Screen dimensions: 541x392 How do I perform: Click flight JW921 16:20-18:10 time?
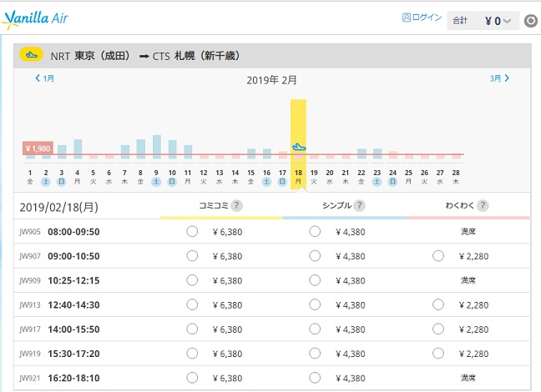point(73,378)
